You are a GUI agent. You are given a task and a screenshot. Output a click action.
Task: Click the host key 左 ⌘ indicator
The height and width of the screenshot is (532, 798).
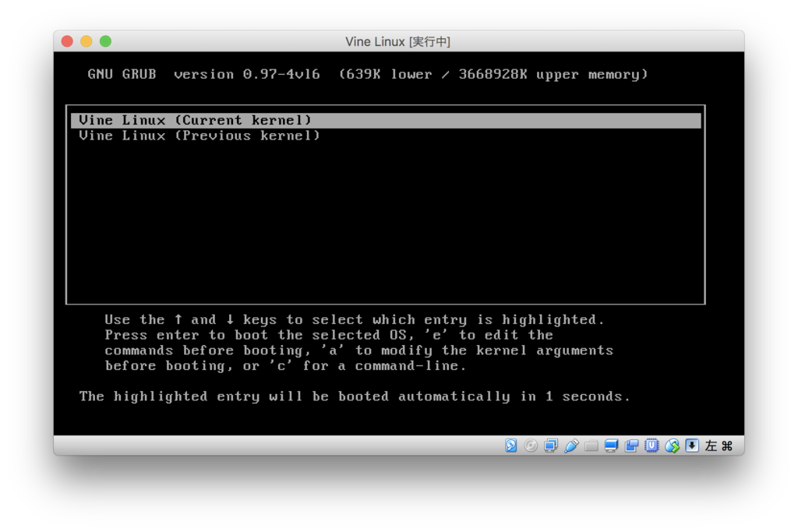pos(719,446)
